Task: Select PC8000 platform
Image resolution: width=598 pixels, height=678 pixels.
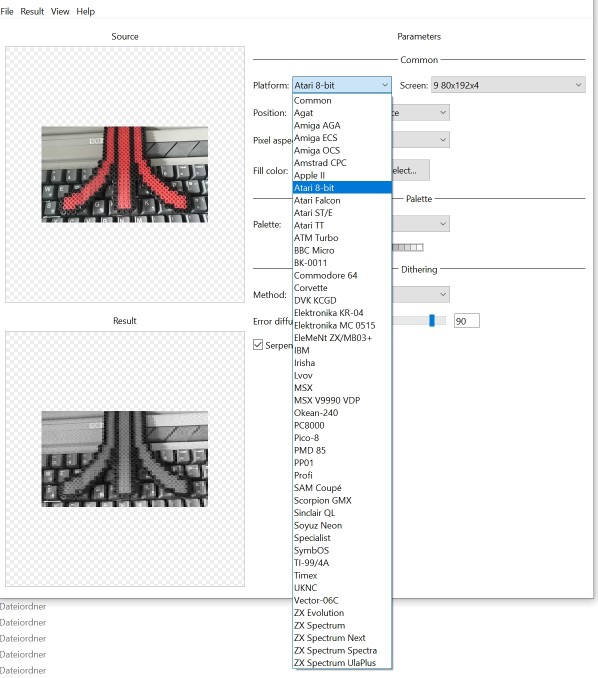Action: pos(342,425)
